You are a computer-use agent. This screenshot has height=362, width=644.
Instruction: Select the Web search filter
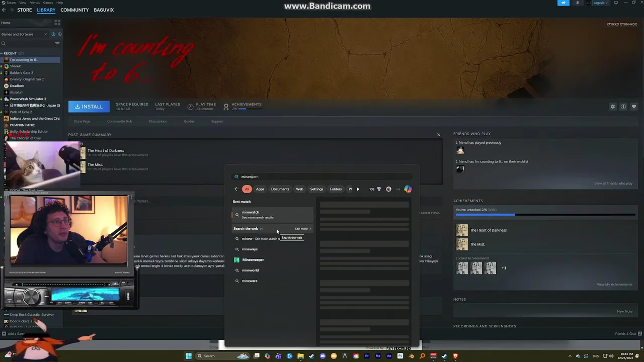click(299, 189)
